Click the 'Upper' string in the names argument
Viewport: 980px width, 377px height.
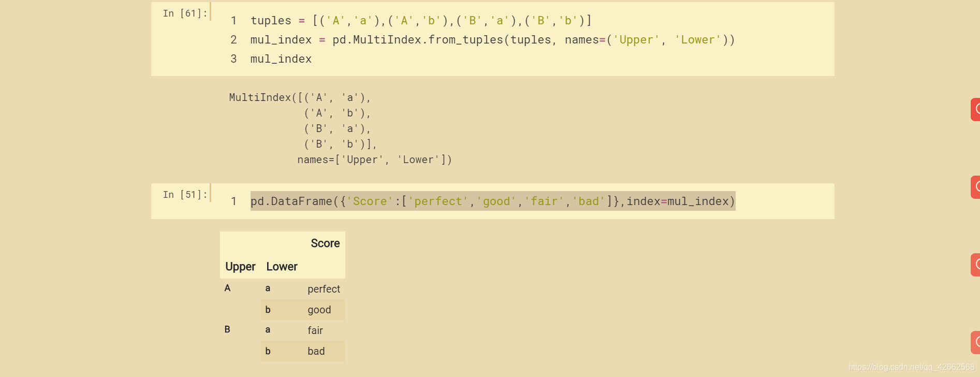click(x=636, y=40)
